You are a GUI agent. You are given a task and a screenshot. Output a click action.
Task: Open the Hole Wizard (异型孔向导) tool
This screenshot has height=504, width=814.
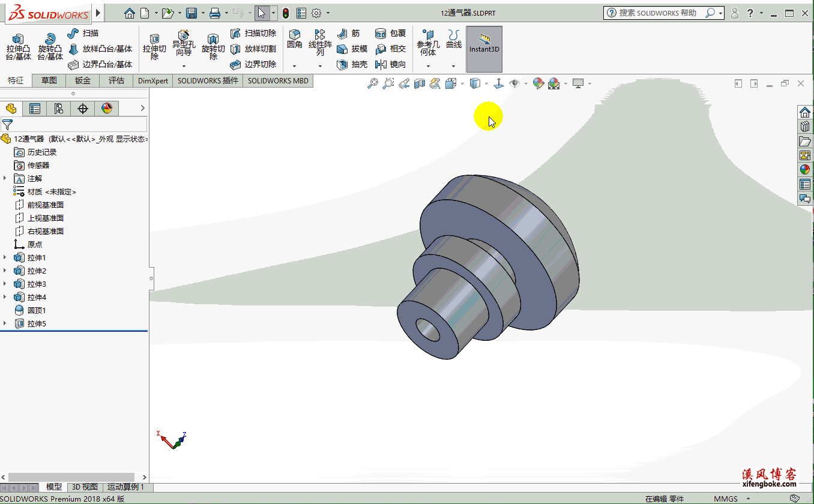[x=184, y=43]
